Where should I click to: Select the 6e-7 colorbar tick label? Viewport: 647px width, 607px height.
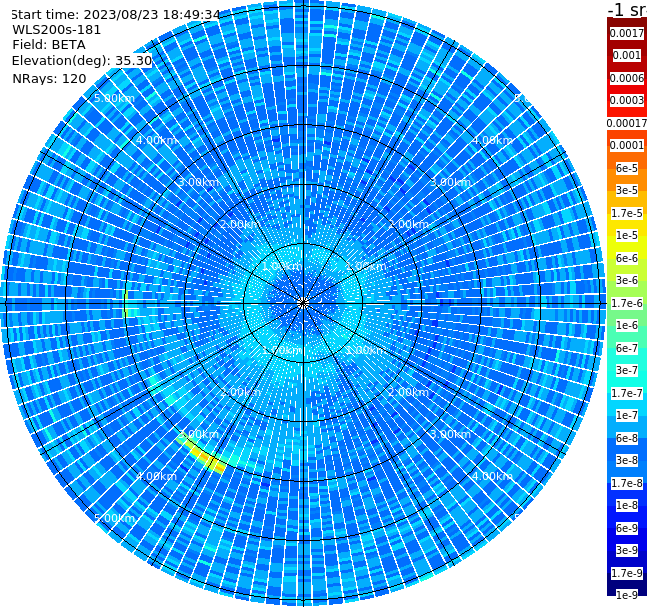coord(627,348)
